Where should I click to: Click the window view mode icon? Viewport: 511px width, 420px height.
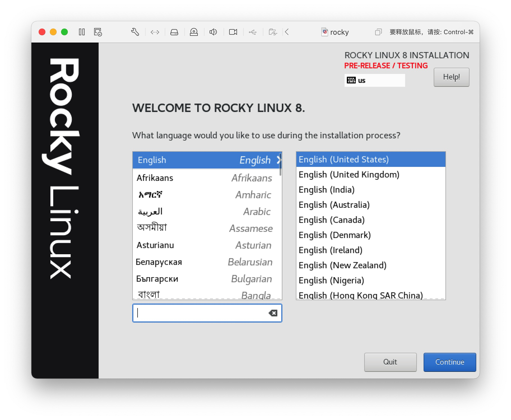378,32
